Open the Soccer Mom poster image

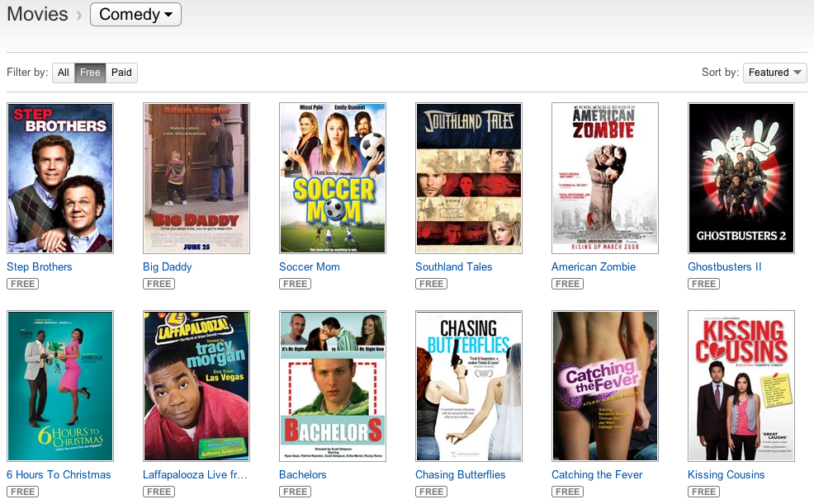coord(333,178)
